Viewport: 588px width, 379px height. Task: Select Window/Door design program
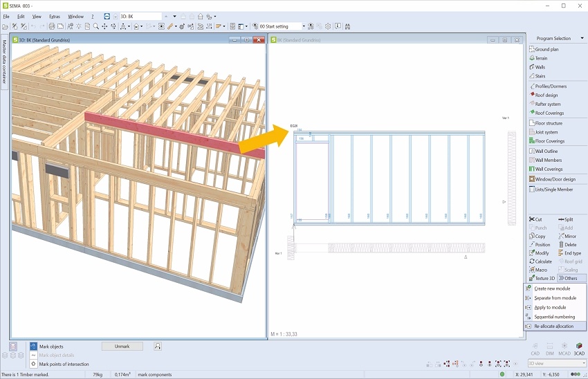tap(553, 179)
